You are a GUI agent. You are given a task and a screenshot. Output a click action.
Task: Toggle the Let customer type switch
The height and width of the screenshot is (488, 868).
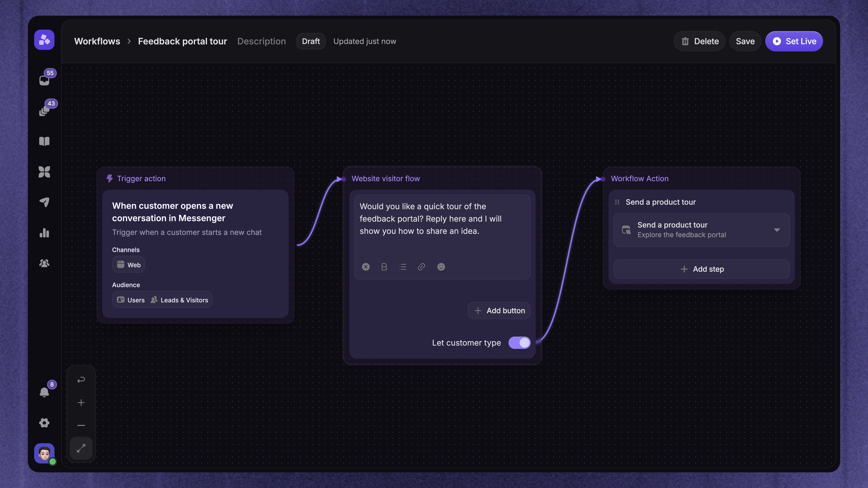519,343
